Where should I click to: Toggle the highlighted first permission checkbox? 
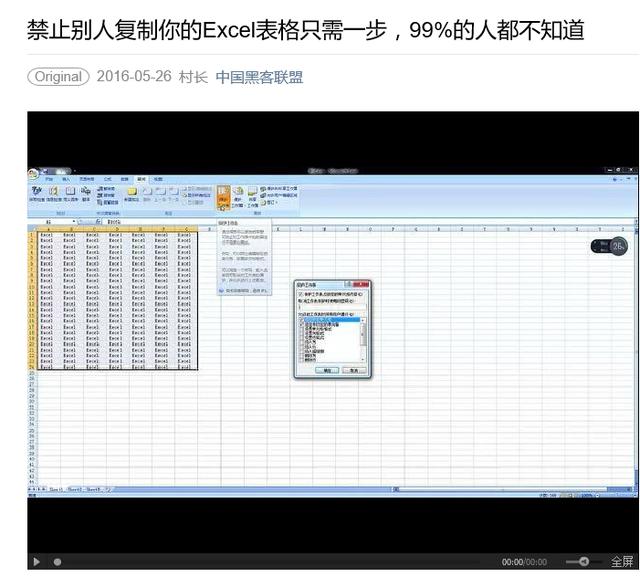click(302, 320)
